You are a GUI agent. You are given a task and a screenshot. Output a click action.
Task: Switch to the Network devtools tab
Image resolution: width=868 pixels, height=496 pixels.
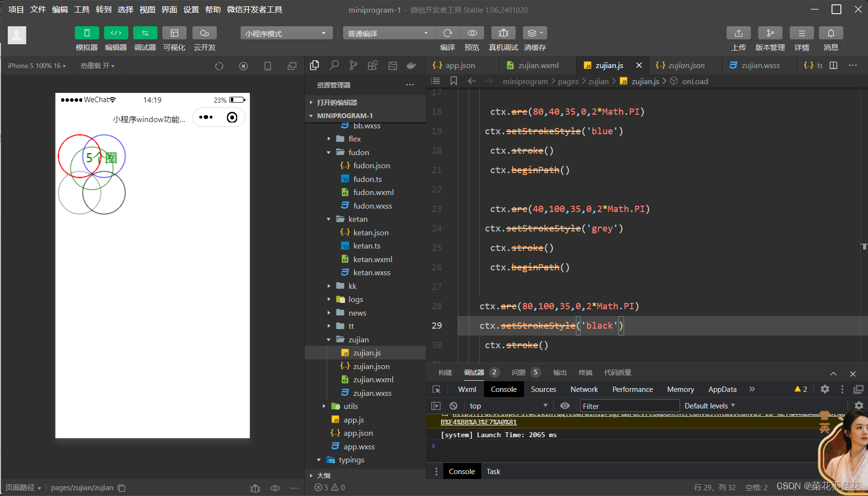point(584,389)
